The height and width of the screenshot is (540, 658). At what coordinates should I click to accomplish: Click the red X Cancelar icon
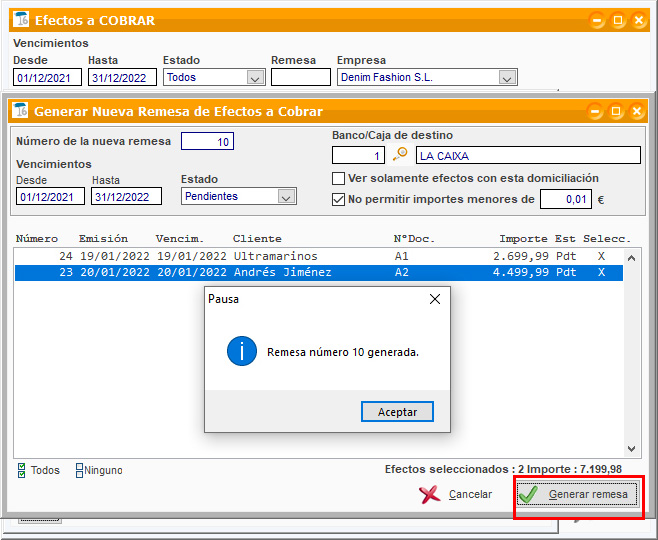tap(430, 494)
